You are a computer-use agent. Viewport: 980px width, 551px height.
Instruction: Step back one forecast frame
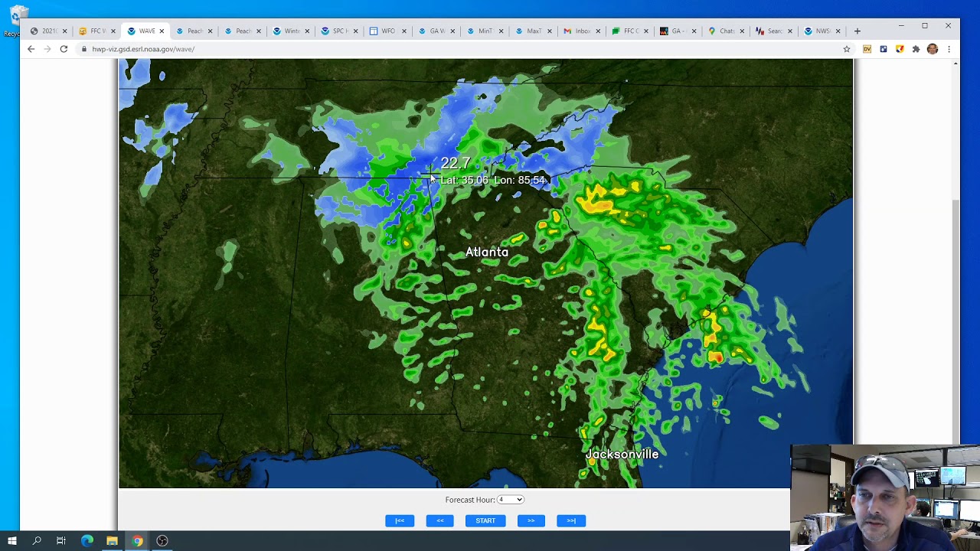coord(439,520)
